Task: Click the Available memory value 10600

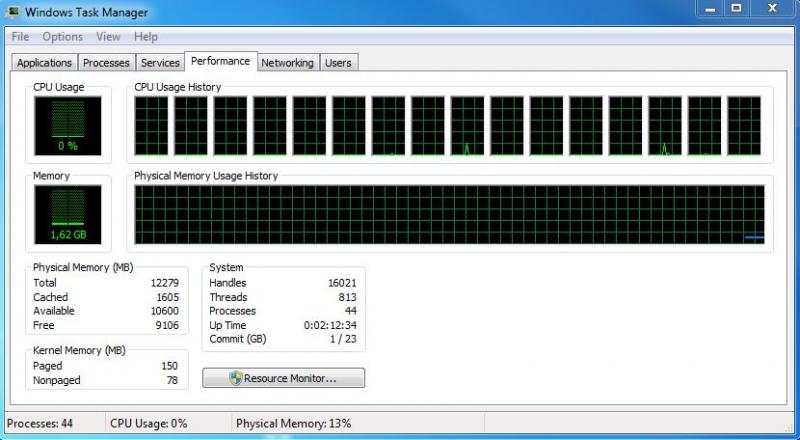Action: pos(165,311)
